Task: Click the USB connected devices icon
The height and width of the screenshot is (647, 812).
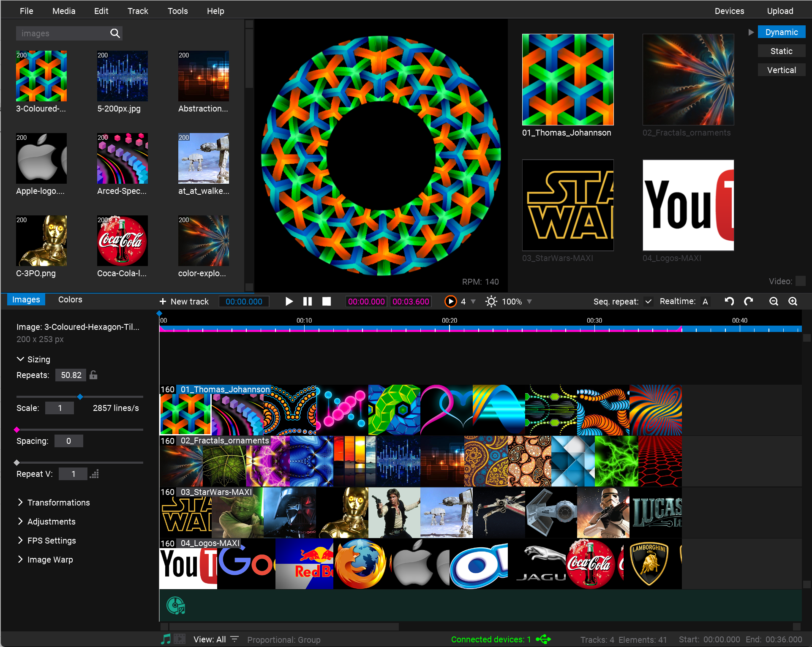Action: [x=543, y=639]
